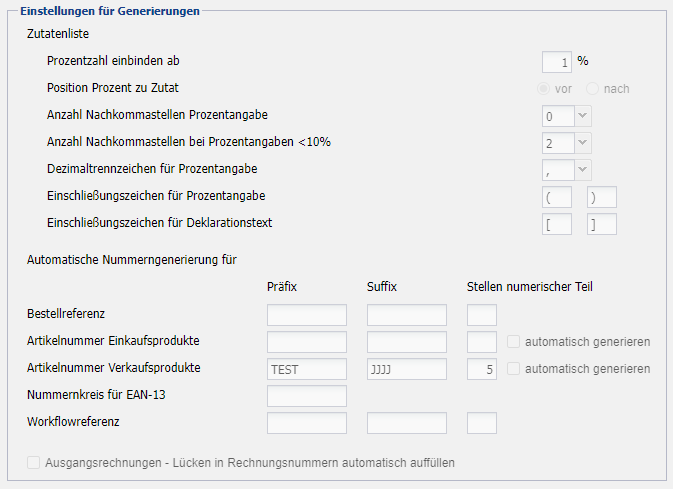The width and height of the screenshot is (673, 489).
Task: Click the opening parenthesis field for Prozentangabe
Action: click(557, 197)
